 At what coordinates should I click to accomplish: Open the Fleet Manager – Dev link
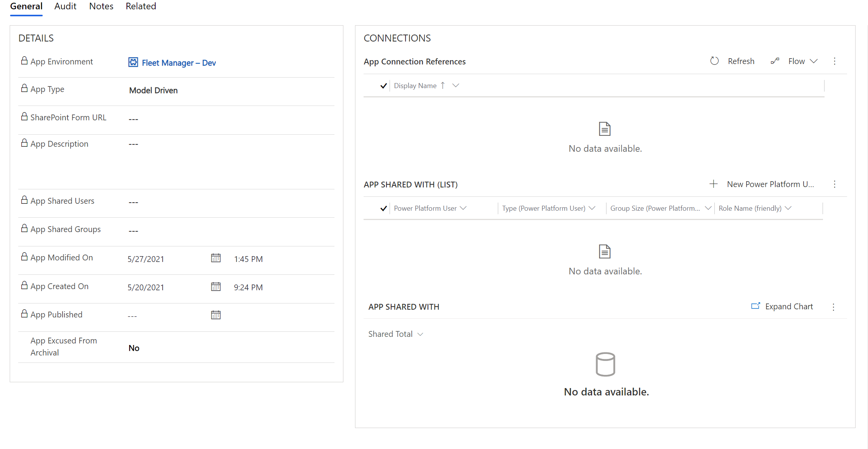click(x=179, y=63)
